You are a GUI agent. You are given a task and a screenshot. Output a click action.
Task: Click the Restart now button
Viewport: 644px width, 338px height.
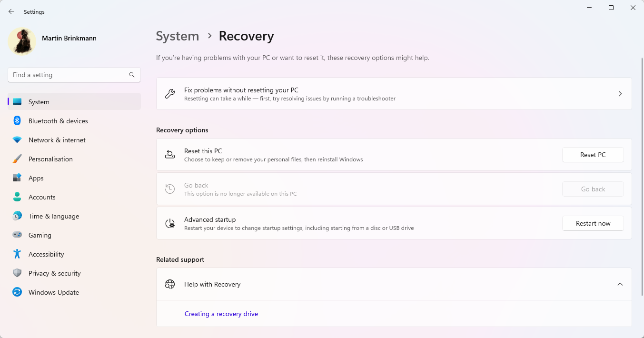(x=593, y=223)
